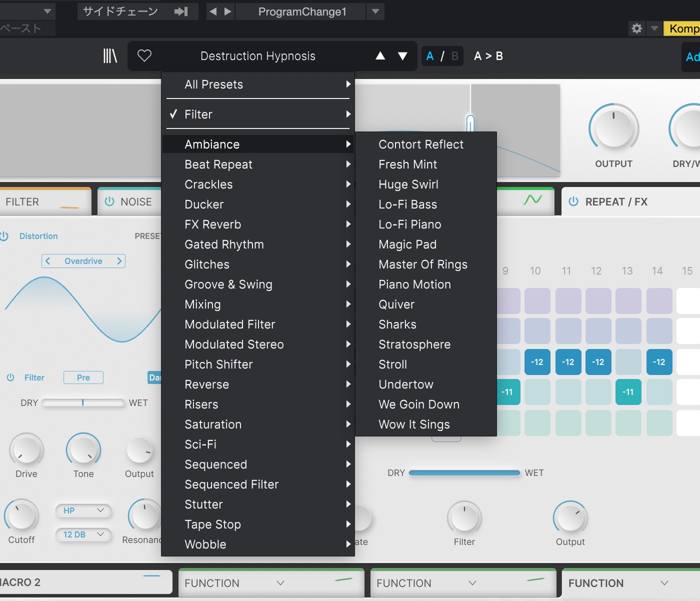700x601 pixels.
Task: Open plugin settings gear icon
Action: click(636, 28)
